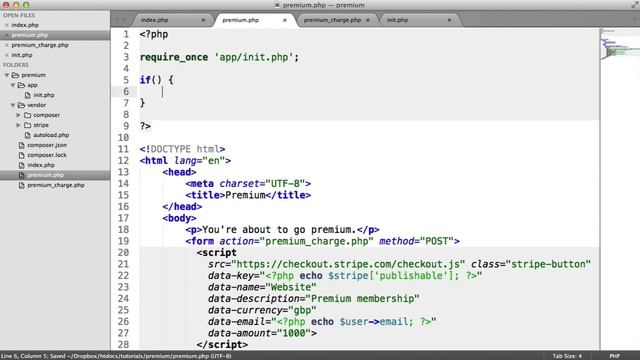
Task: Click the Premium title text on line 15
Action: [245, 195]
